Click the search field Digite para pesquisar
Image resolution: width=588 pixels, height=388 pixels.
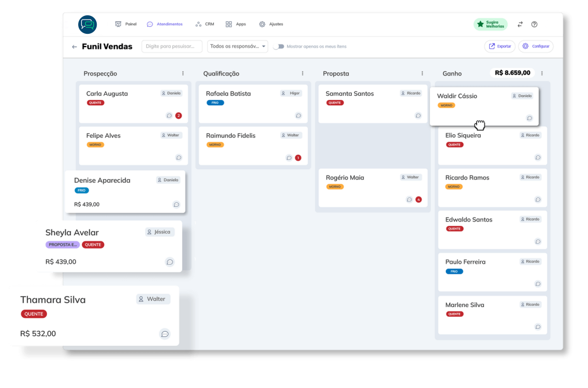172,47
